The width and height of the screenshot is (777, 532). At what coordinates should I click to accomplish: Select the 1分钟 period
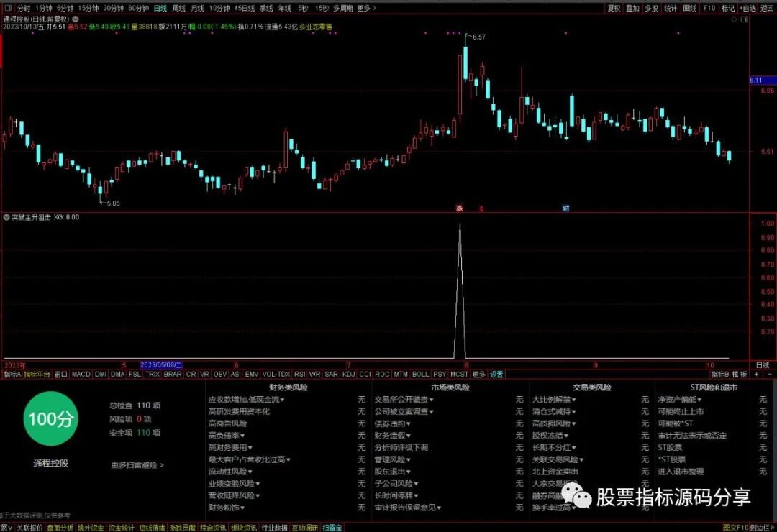pos(44,9)
